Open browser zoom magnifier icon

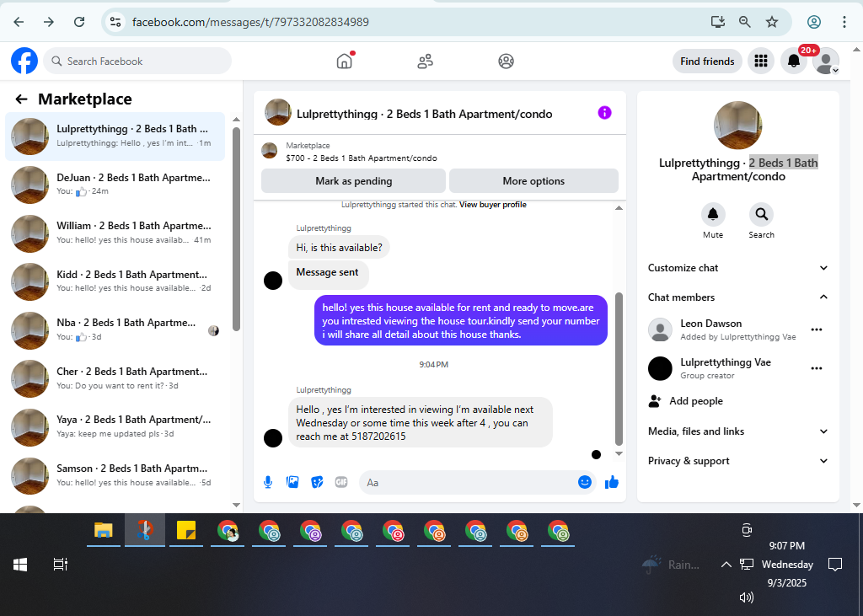click(x=745, y=22)
